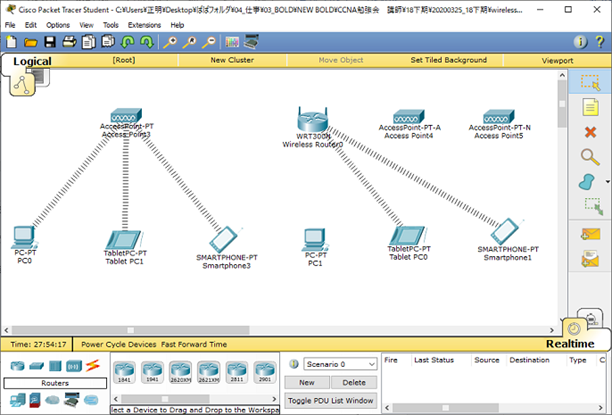Screen dimensions: 612x415
Task: Select the Switches device category
Action: (x=37, y=366)
